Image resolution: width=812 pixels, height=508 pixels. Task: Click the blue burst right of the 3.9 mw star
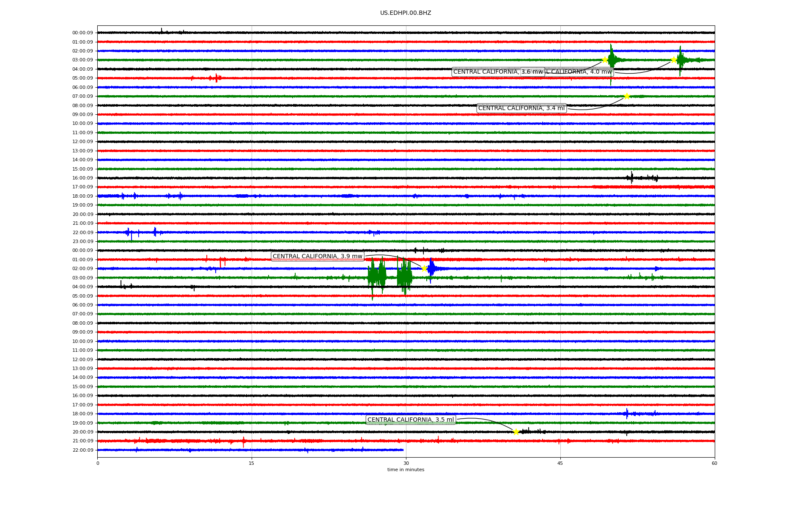[x=431, y=268]
